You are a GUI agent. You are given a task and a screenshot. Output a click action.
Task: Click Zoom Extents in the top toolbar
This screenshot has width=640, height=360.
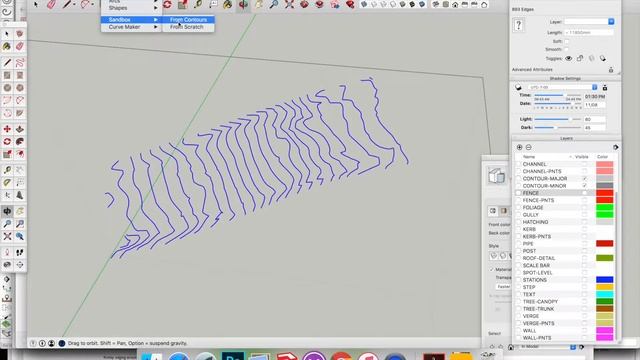tap(289, 4)
